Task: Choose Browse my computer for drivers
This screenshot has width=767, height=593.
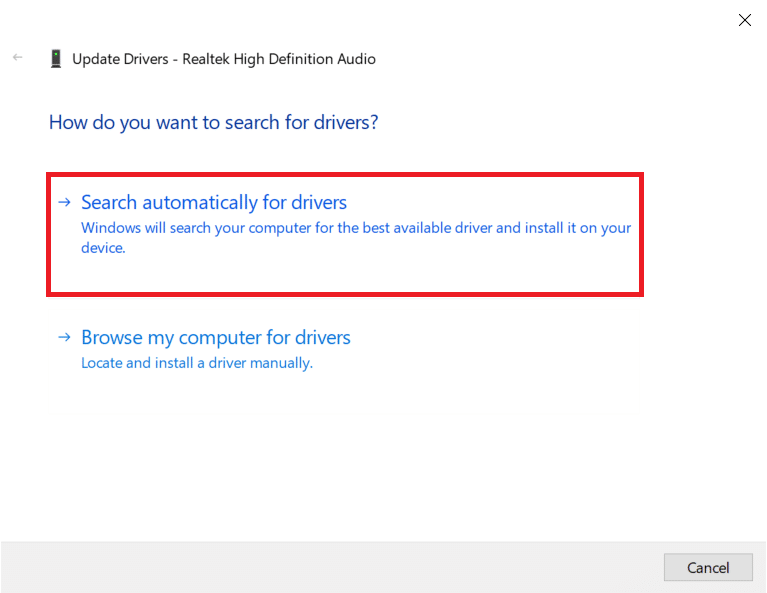Action: point(215,338)
